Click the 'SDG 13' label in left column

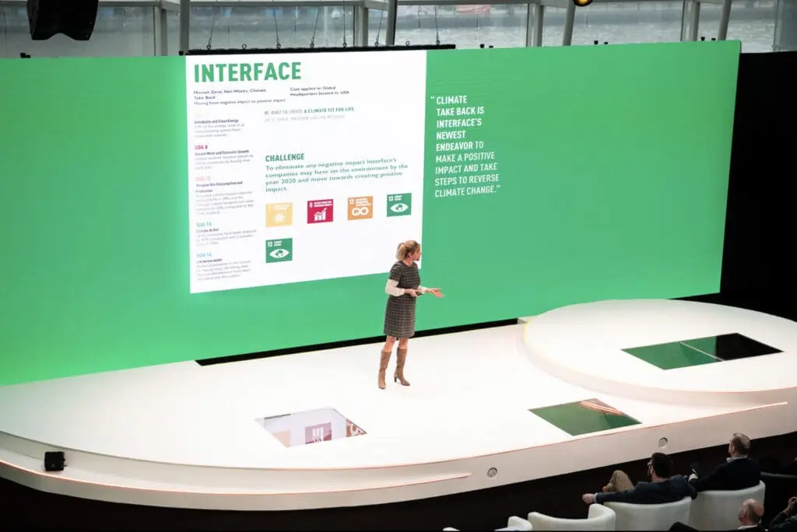pos(204,225)
